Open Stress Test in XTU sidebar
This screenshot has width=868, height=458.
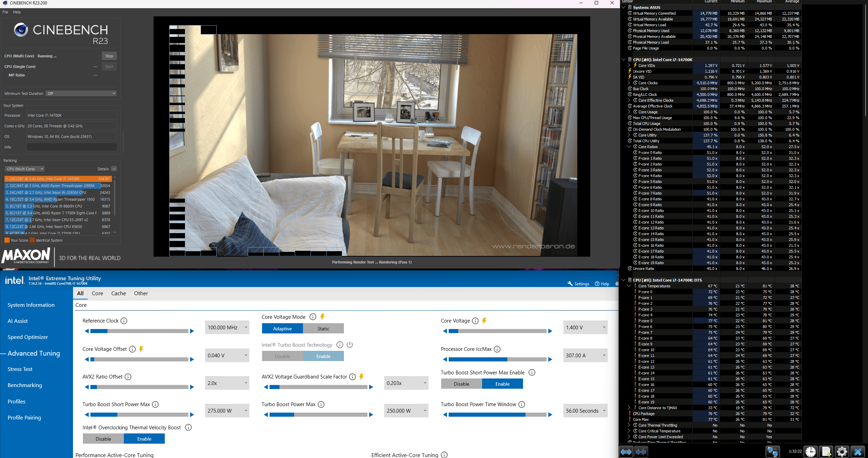[20, 369]
